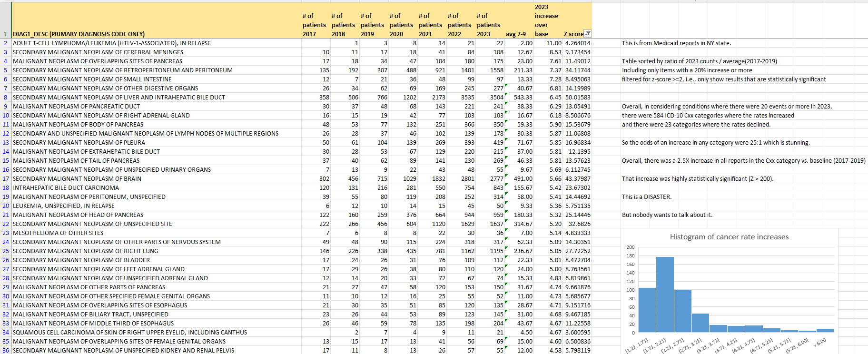Select the 3535 patients 2022 cell
This screenshot has width=868, height=354.
pyautogui.click(x=461, y=98)
